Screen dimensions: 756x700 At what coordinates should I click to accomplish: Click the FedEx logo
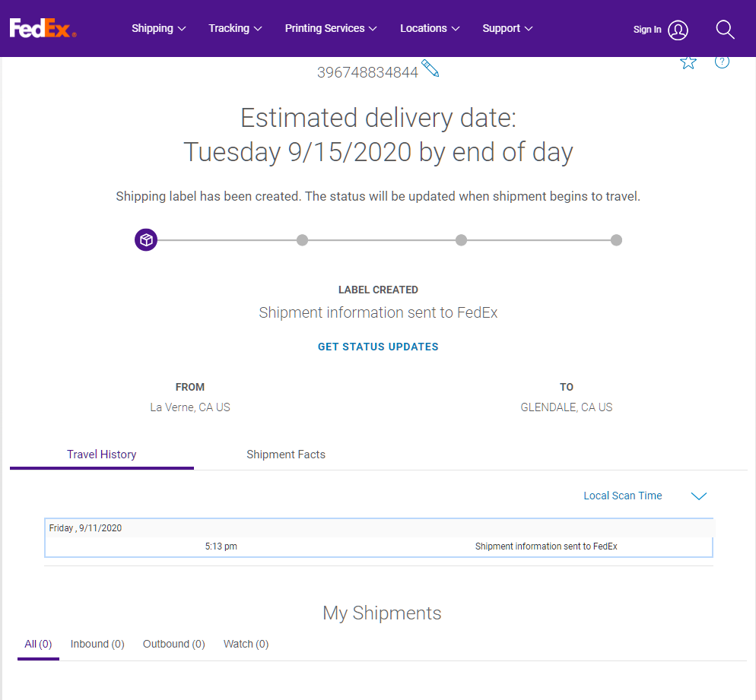pos(43,29)
